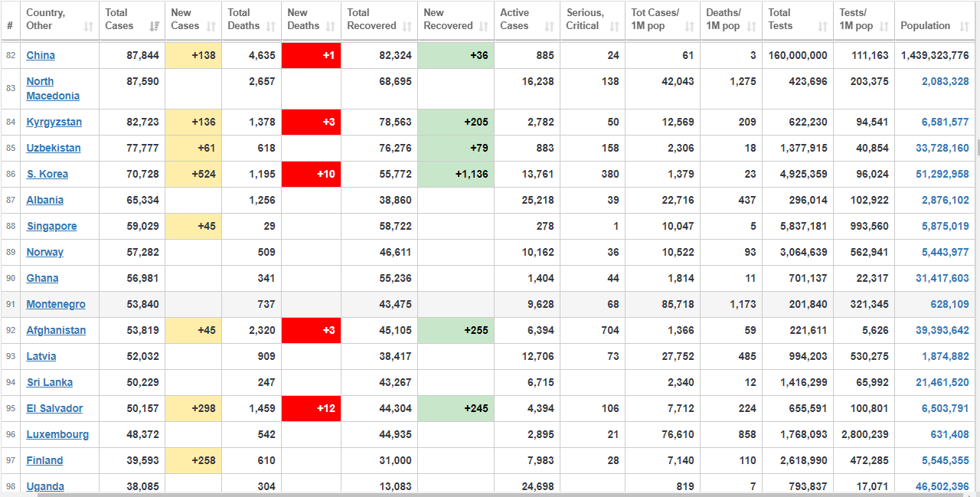Click New Deaths column sort icon
Screen dimensions: 980x497
[x=331, y=27]
